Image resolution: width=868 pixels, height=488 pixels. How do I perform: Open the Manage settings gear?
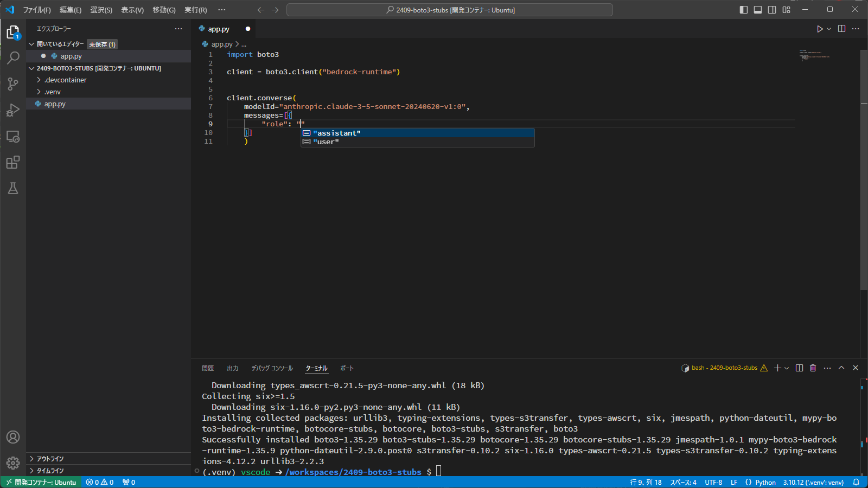click(x=13, y=463)
